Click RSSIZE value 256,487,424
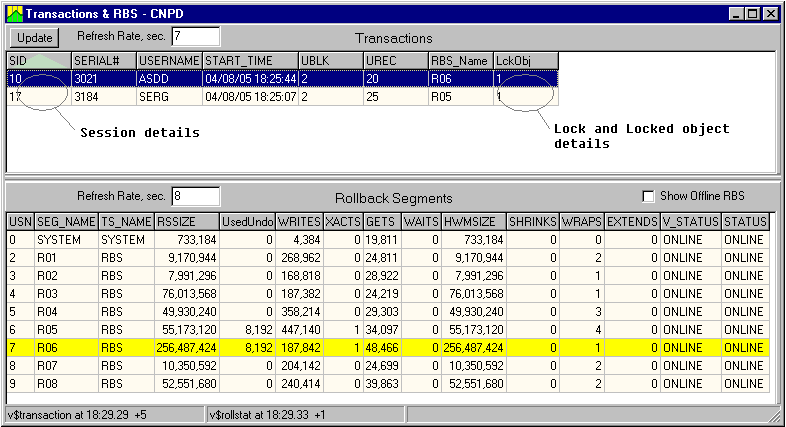Image resolution: width=786 pixels, height=427 pixels. (x=186, y=348)
